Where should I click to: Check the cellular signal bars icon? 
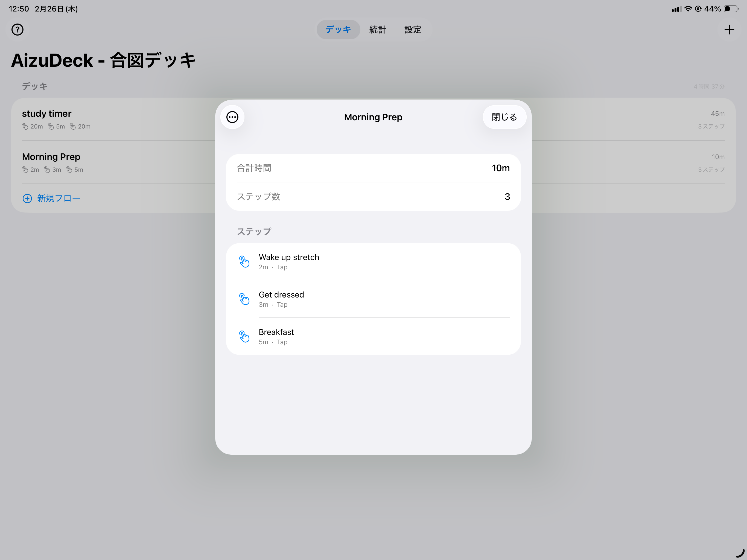click(676, 9)
